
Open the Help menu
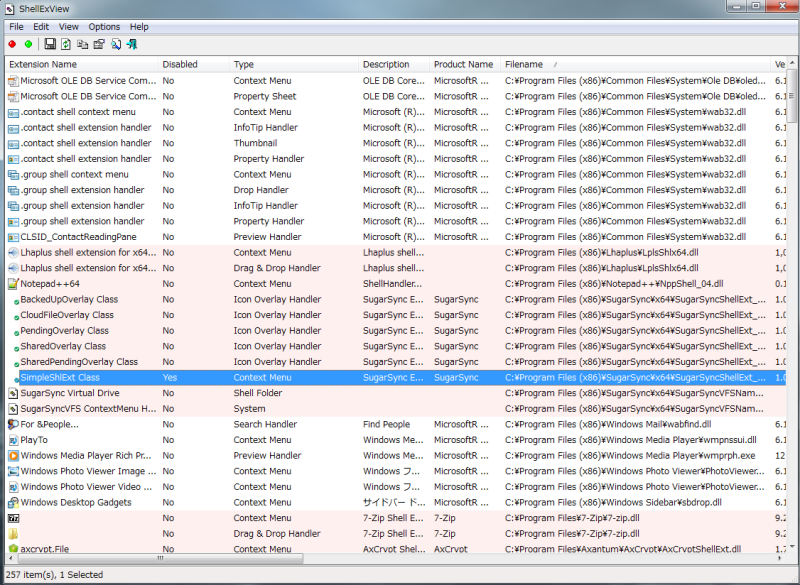coord(139,27)
